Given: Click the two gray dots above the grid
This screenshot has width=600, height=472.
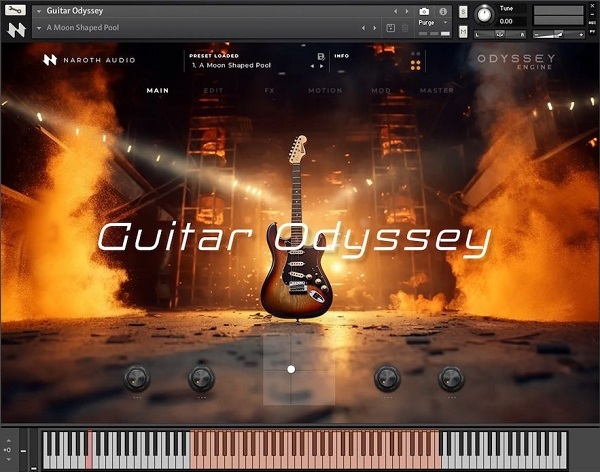Looking at the screenshot, I should 416,54.
